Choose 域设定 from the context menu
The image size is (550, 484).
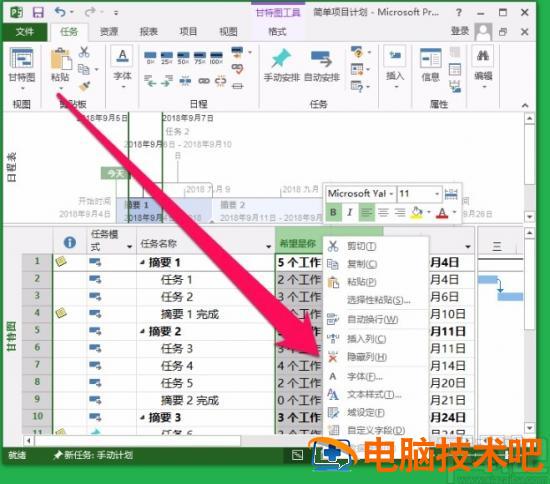point(375,413)
